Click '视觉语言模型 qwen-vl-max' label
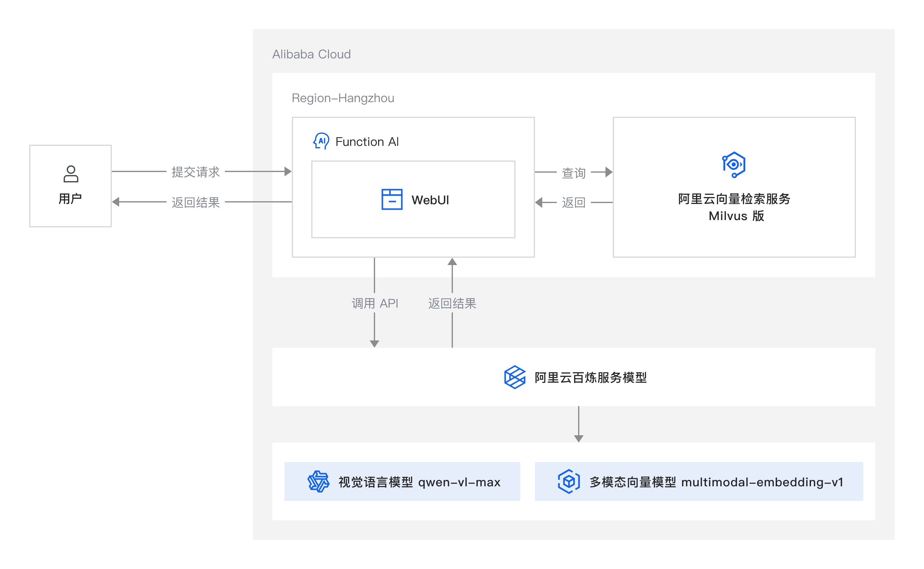The height and width of the screenshot is (569, 924). click(x=419, y=482)
